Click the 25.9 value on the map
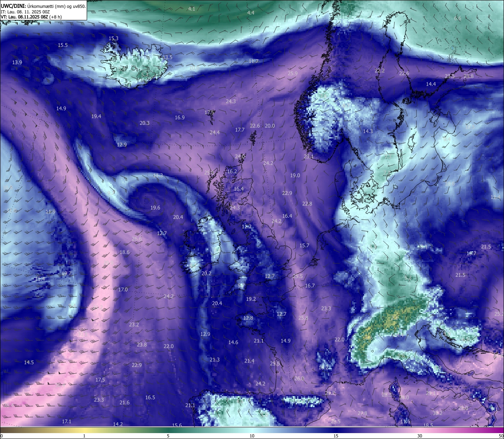The image size is (504, 439). click(293, 74)
